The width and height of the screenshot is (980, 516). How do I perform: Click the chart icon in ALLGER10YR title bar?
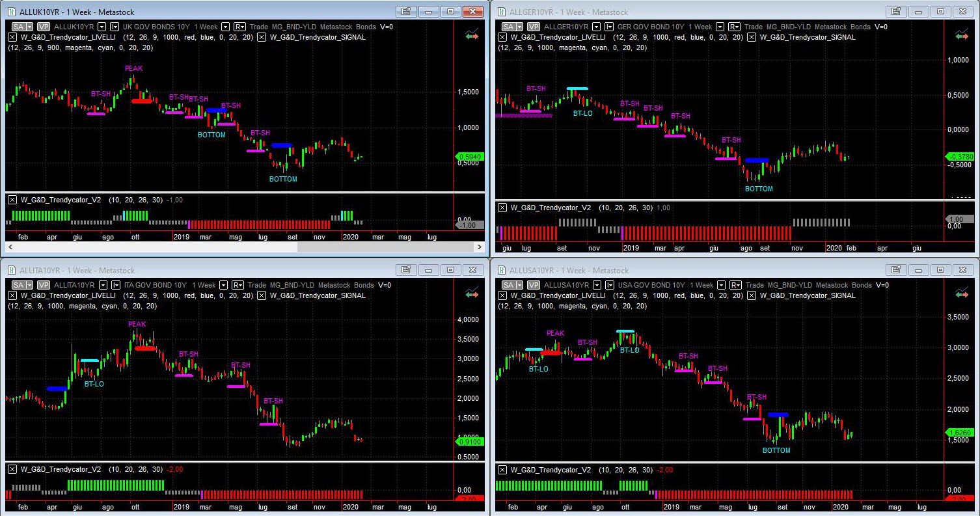502,12
